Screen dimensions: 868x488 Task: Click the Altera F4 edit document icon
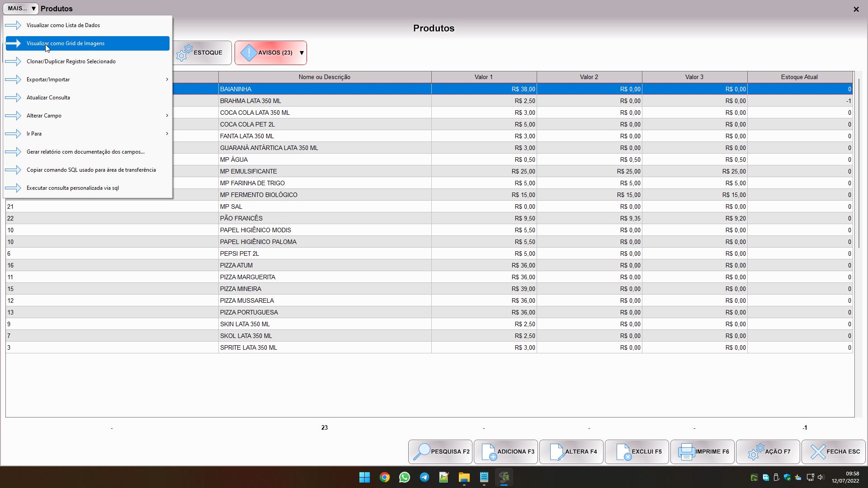(x=556, y=451)
